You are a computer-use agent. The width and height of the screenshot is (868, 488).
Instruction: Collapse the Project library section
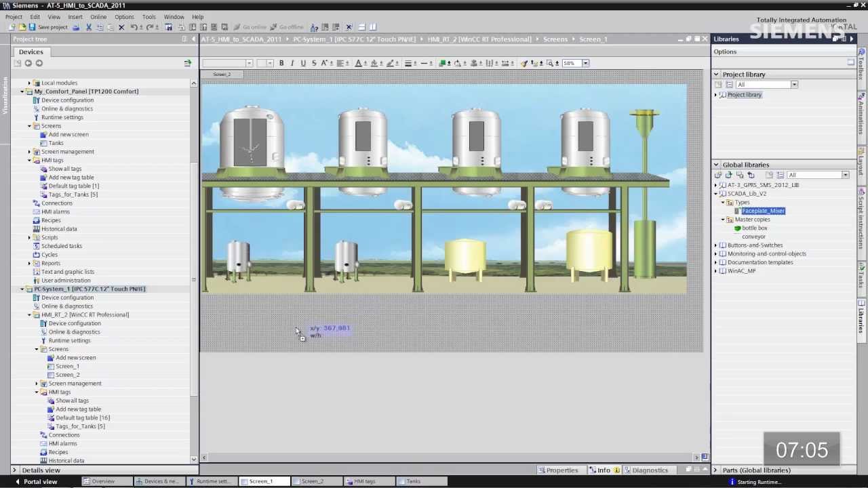(x=716, y=75)
